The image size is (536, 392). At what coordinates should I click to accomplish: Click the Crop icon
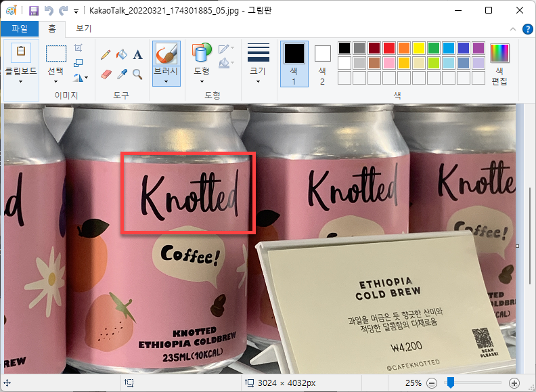coord(79,48)
